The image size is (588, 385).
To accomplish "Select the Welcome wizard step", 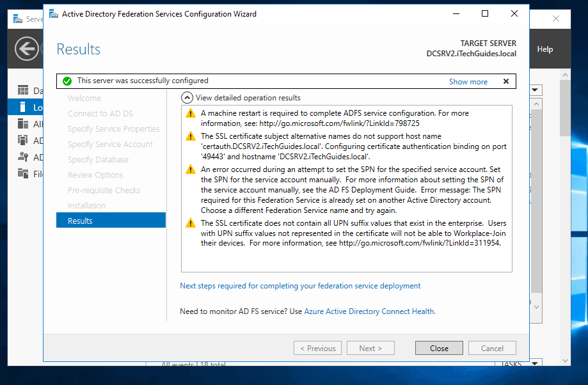I will (84, 98).
